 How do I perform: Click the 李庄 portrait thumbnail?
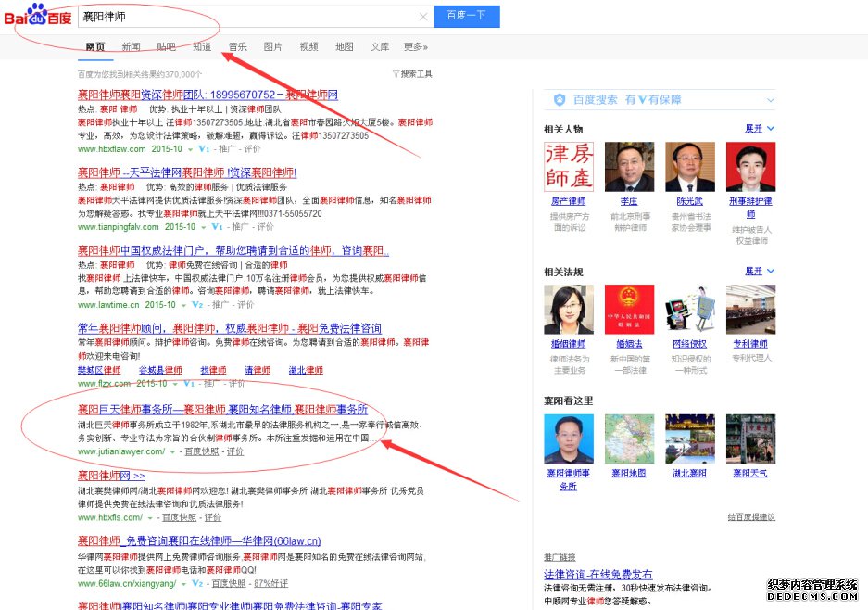click(629, 167)
